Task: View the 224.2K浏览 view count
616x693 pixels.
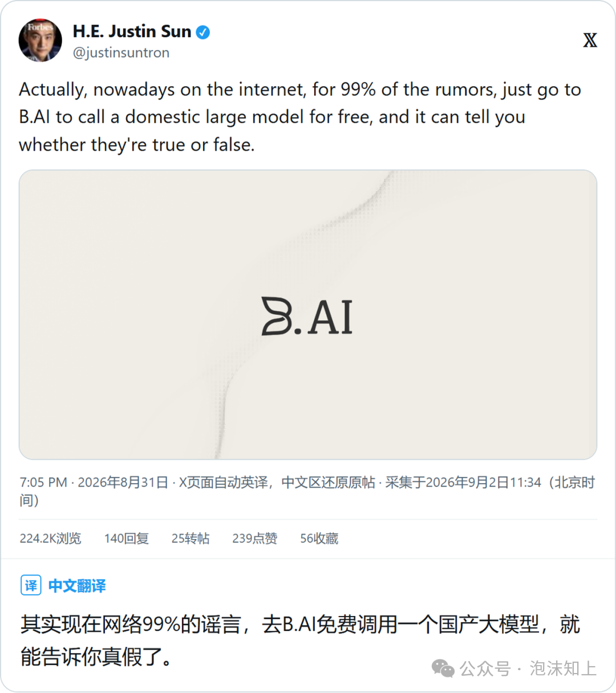Action: click(x=50, y=538)
